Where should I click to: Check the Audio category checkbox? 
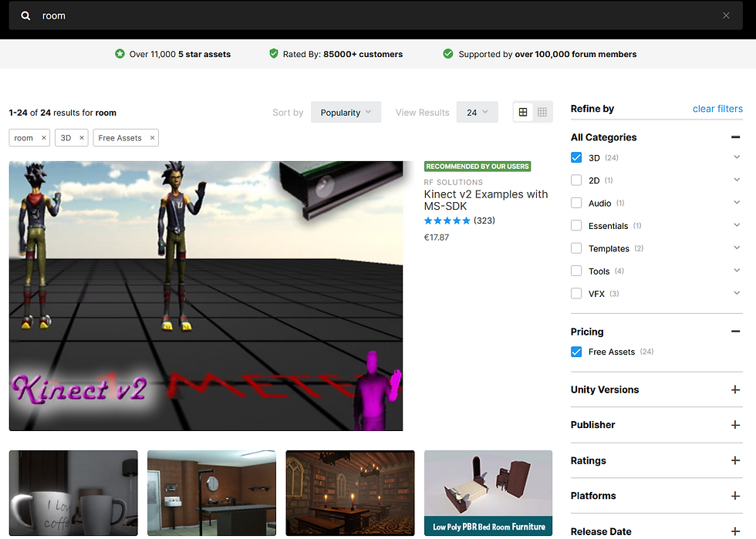(x=576, y=203)
